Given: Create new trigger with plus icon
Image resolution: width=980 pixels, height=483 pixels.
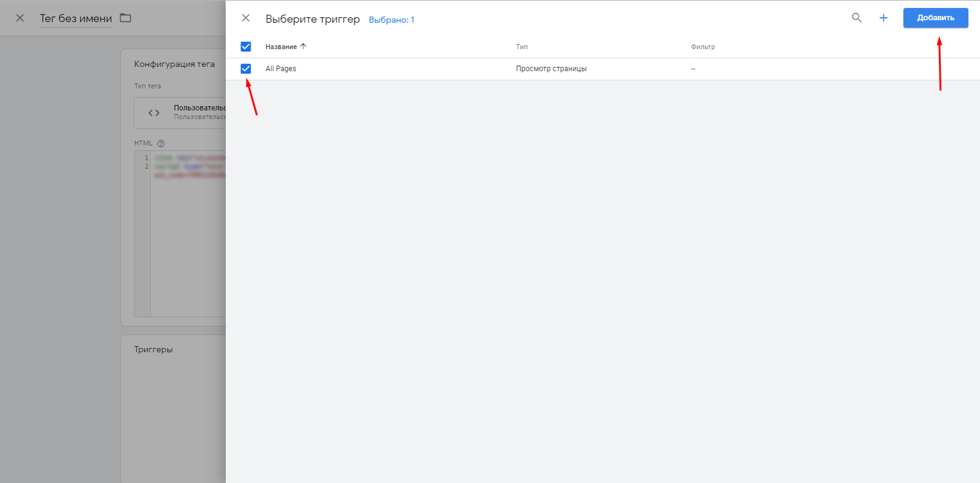Looking at the screenshot, I should (x=883, y=18).
